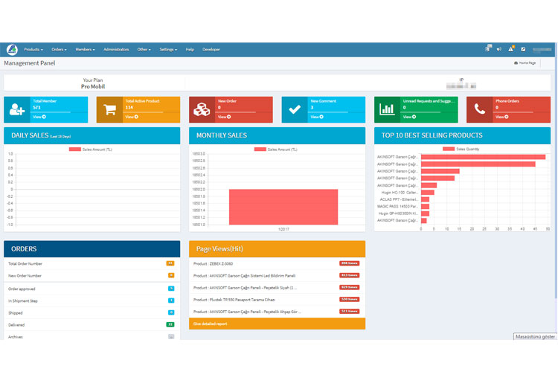Toggle the Sales Quantity legend swatch
The height and width of the screenshot is (392, 558).
(x=449, y=149)
